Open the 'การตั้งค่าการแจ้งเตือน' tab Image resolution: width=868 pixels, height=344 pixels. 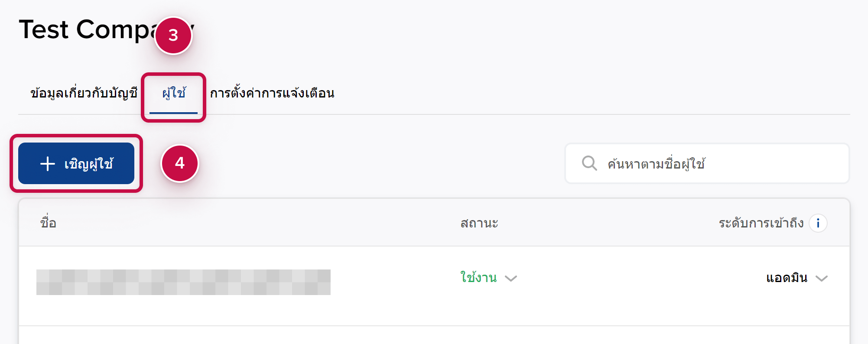272,93
